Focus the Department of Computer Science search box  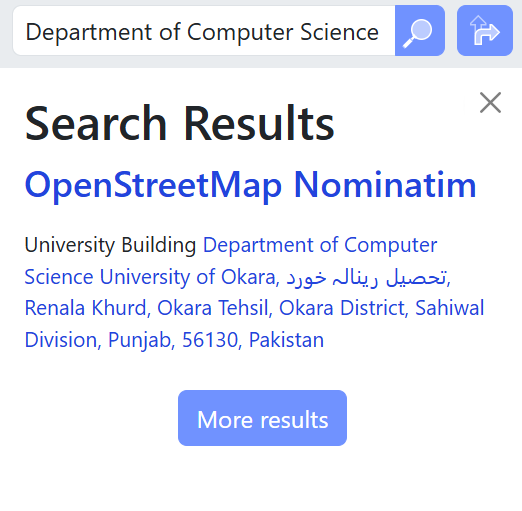[204, 31]
